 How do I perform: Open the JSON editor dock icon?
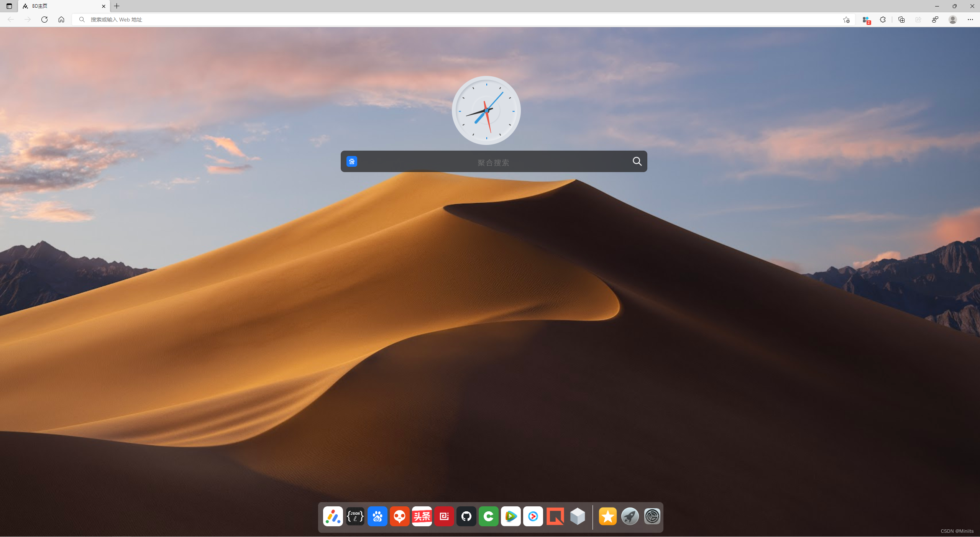point(355,516)
